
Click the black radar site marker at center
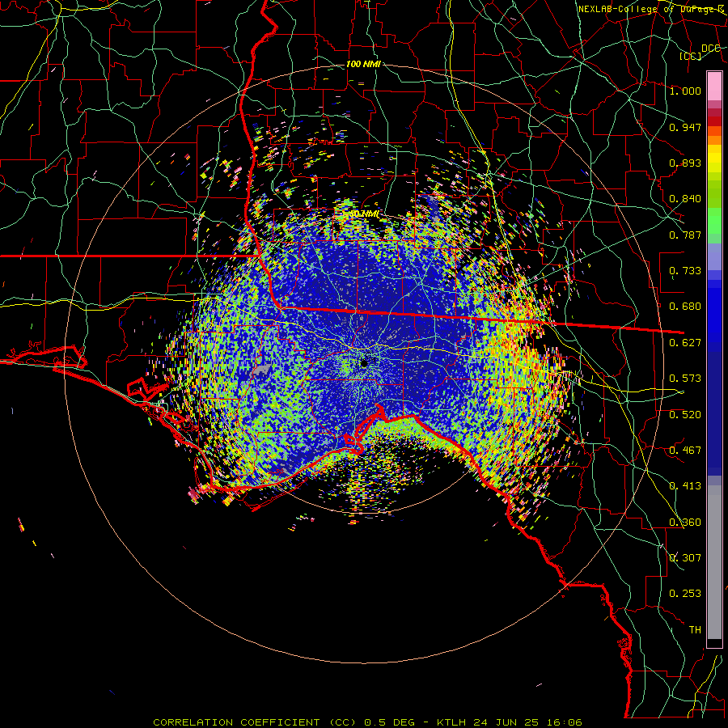coord(364,363)
